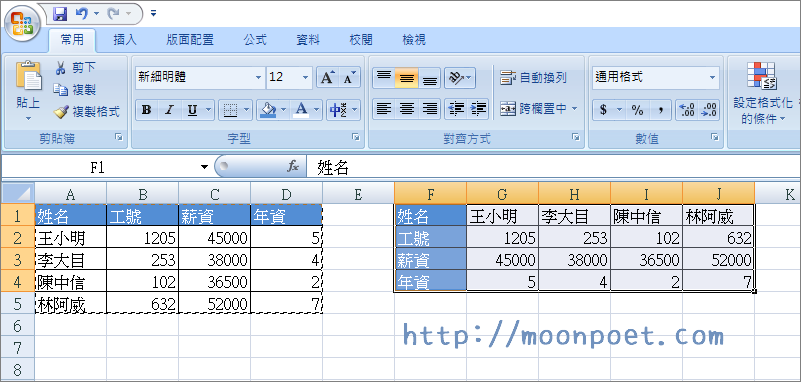The width and height of the screenshot is (801, 382).
Task: Switch to the 插入 tab
Action: pyautogui.click(x=125, y=40)
